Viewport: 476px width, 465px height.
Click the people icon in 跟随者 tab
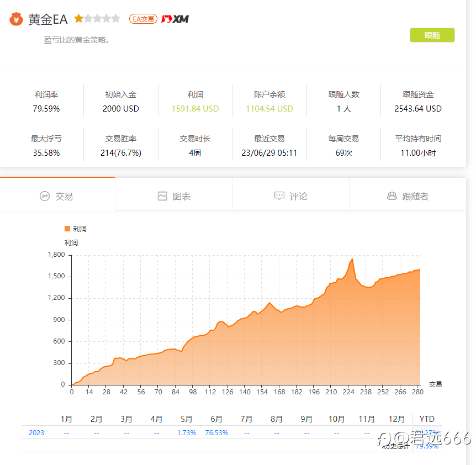point(392,195)
